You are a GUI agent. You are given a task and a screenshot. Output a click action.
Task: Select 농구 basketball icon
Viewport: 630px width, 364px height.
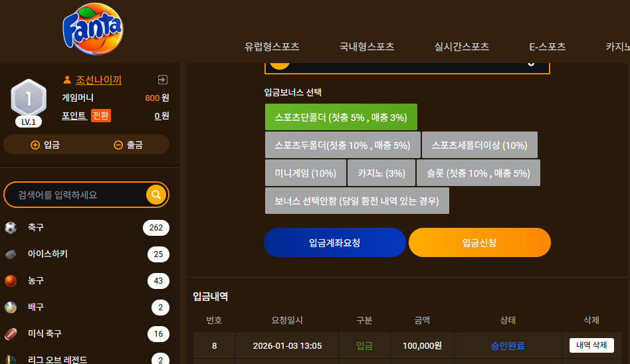(11, 281)
